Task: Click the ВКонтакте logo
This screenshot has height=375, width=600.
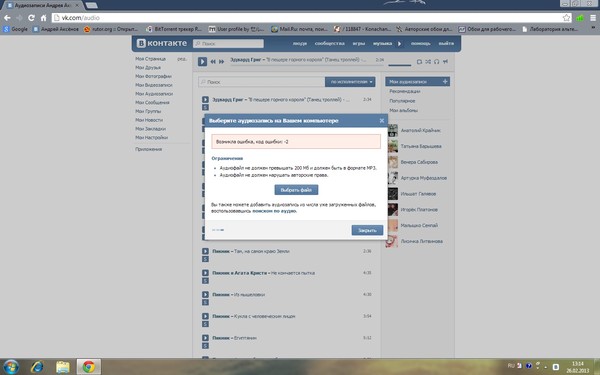Action: coord(162,43)
